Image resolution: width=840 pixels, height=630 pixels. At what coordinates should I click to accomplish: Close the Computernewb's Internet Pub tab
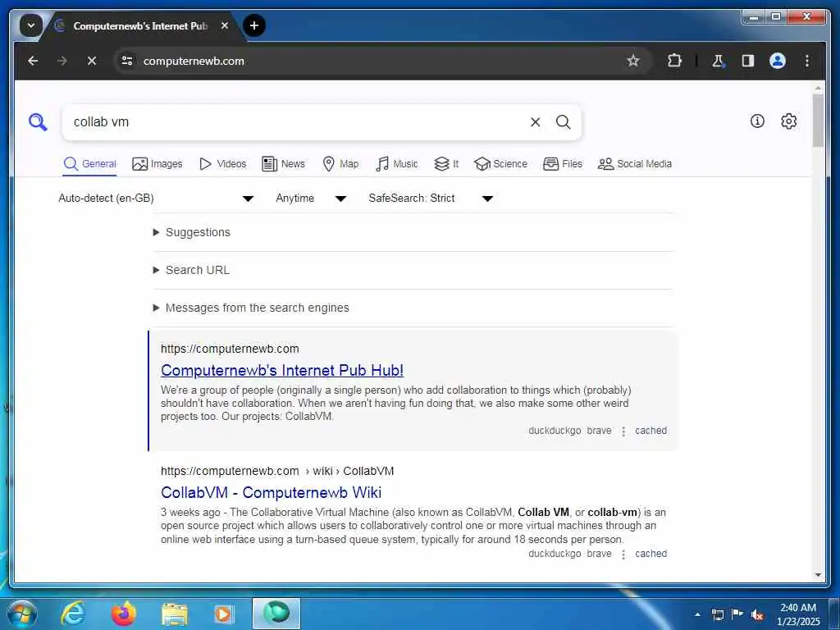(x=225, y=25)
